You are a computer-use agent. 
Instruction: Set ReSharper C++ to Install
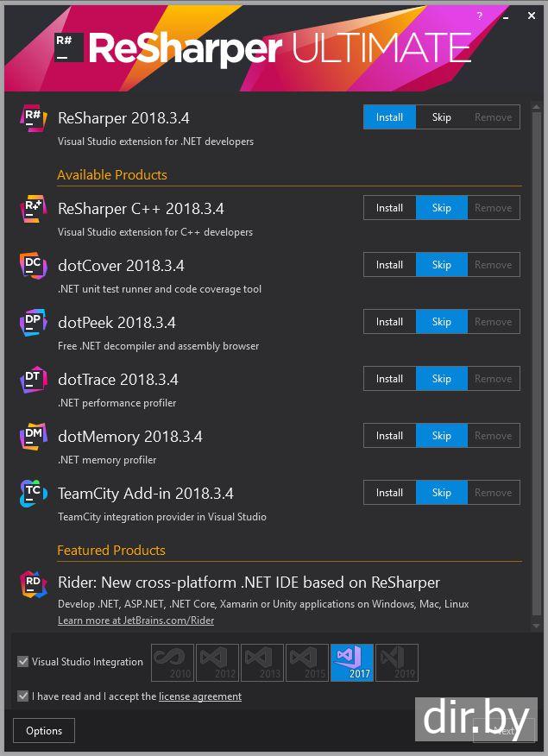[389, 208]
